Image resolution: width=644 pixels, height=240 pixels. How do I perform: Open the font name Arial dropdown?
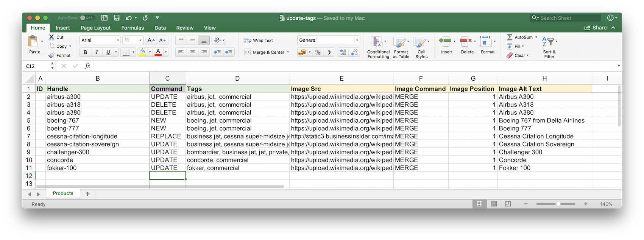[x=118, y=40]
